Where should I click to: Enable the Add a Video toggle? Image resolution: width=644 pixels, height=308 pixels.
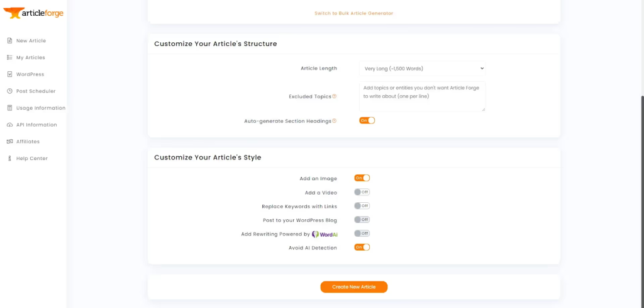tap(362, 192)
